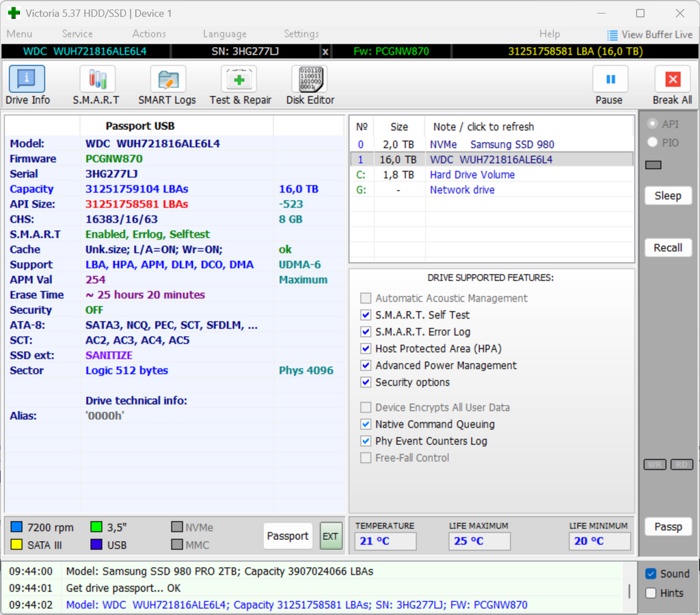Select the WDC WUH721816ALE6L4 drive row
The width and height of the screenshot is (700, 615).
point(492,159)
